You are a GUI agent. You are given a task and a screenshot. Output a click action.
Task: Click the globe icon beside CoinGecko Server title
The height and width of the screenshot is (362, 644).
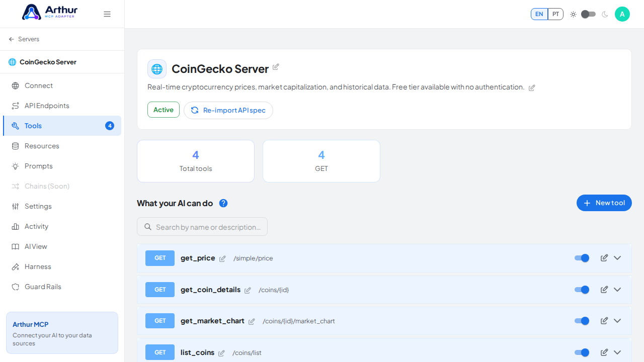click(x=157, y=69)
